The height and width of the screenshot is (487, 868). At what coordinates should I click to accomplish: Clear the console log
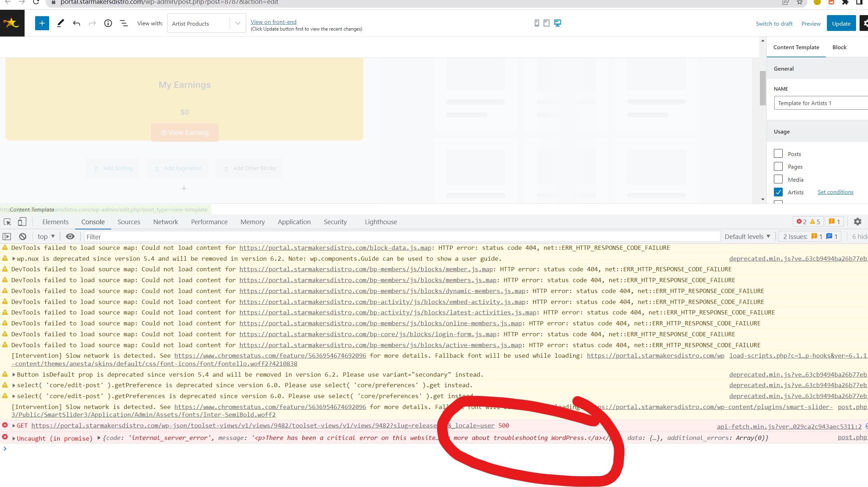pyautogui.click(x=23, y=236)
